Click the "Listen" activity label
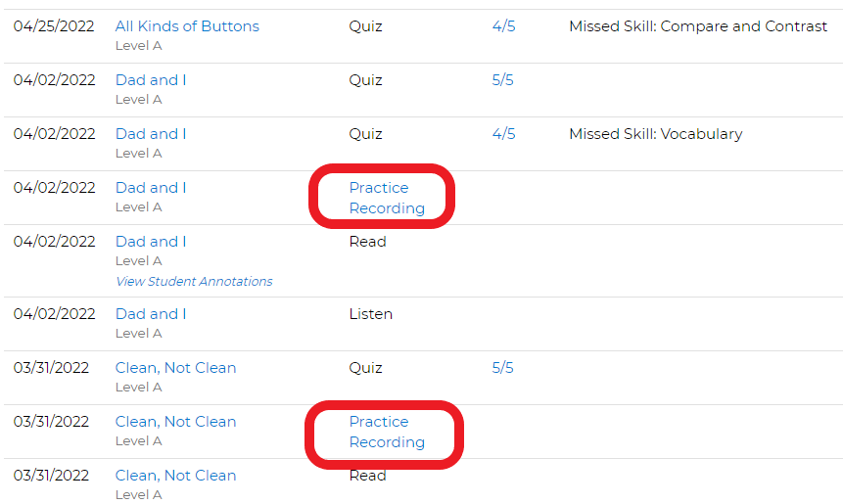This screenshot has width=843, height=504. 371,314
